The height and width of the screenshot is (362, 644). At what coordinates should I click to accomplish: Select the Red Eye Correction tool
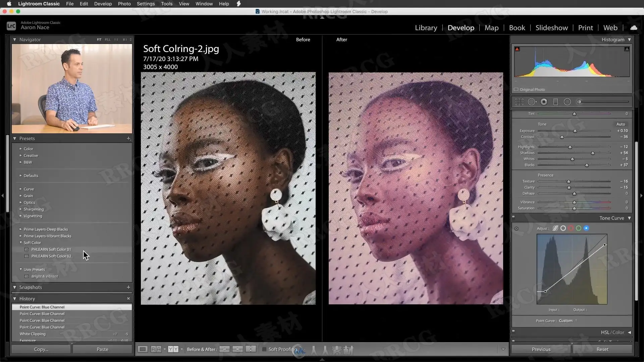pos(544,102)
